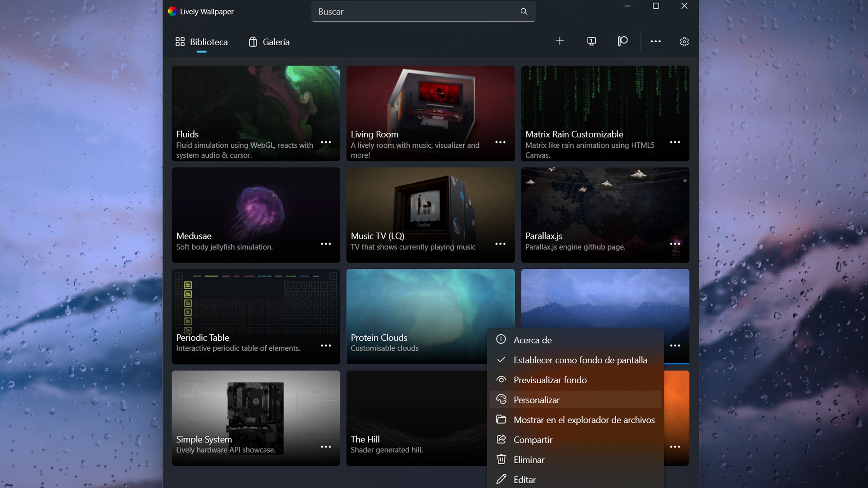
Task: Open the toolbar three-dots more menu
Action: (655, 41)
